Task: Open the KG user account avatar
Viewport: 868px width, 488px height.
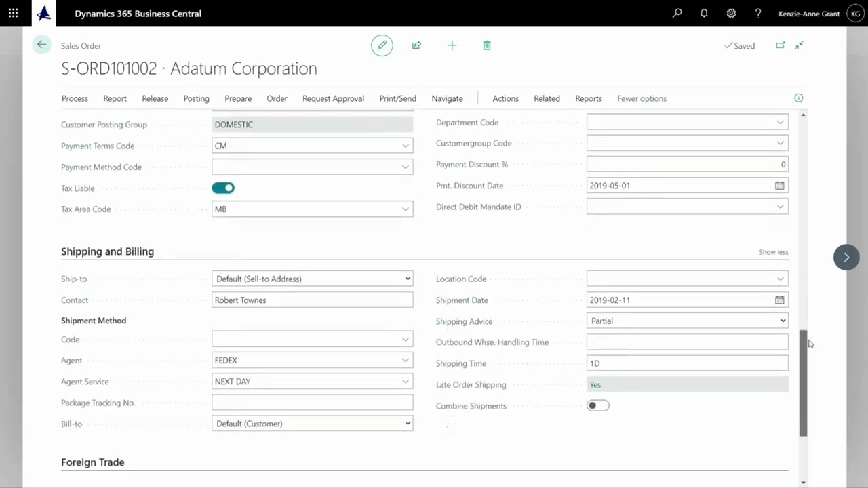Action: click(x=855, y=14)
